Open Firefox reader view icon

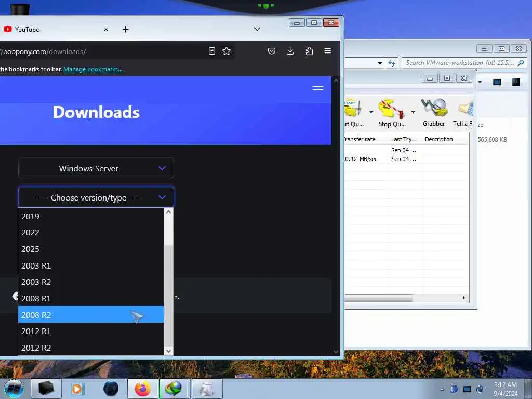212,51
